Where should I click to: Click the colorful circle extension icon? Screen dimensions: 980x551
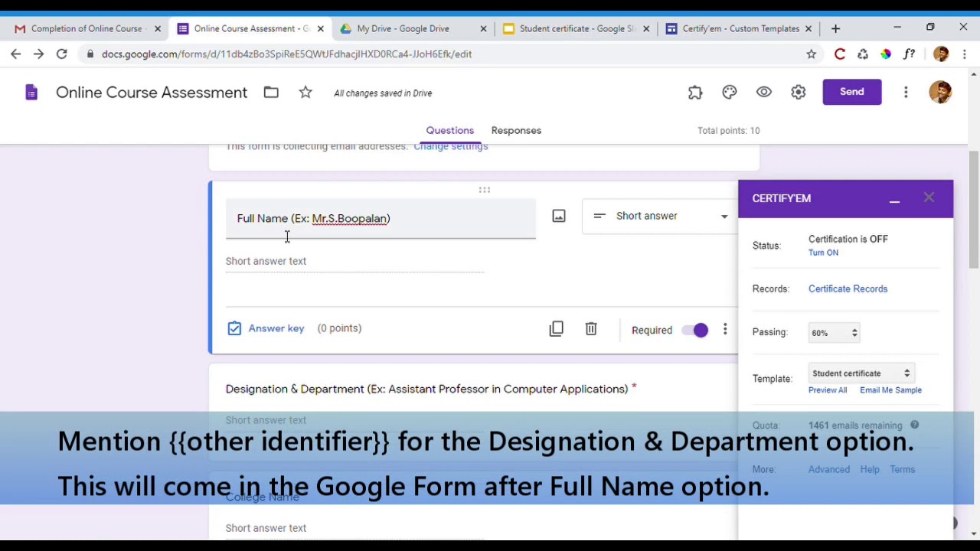[886, 54]
